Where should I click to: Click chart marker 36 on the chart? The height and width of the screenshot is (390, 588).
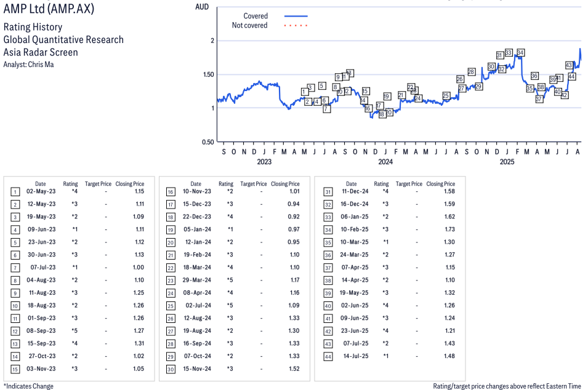click(534, 76)
